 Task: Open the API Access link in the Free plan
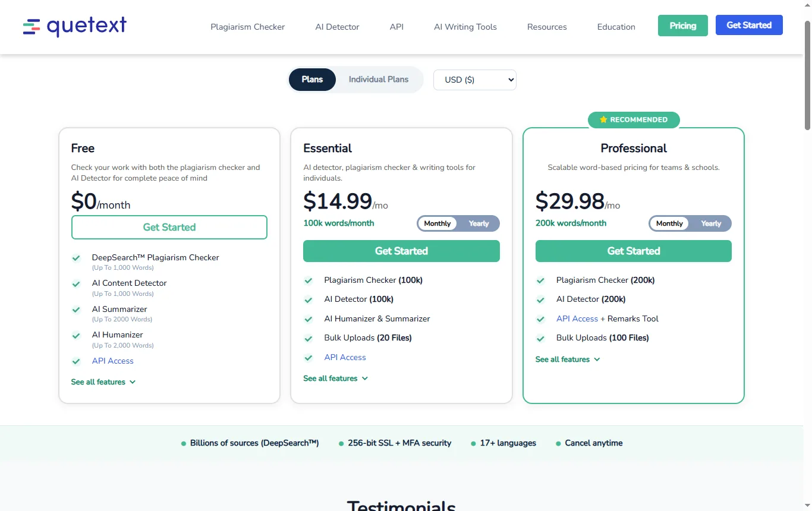coord(113,361)
